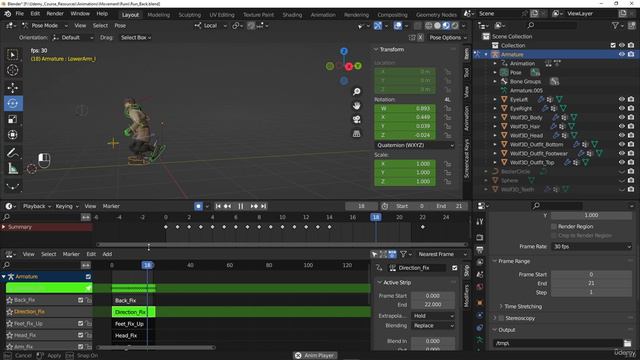
Task: Open Nearest Frame snap dropdown
Action: [441, 254]
